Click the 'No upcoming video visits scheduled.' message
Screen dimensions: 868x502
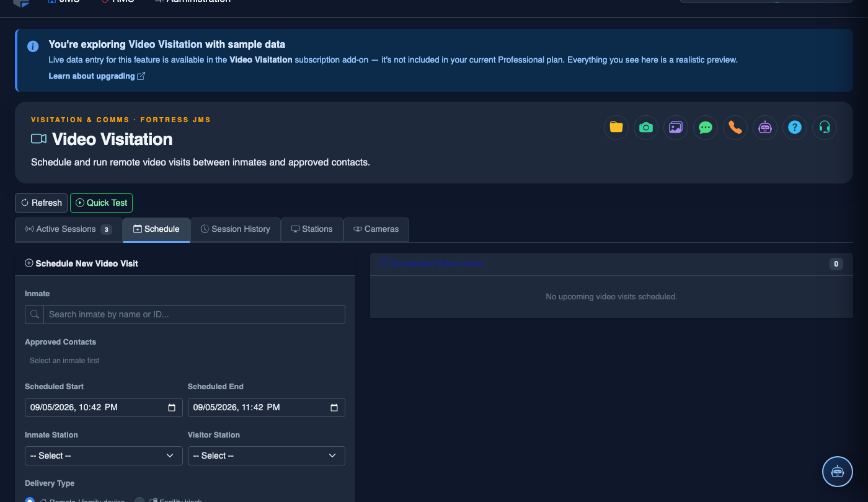[x=611, y=297]
